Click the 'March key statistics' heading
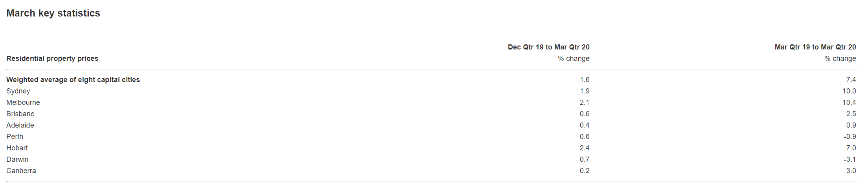This screenshot has height=190, width=868. tap(53, 13)
